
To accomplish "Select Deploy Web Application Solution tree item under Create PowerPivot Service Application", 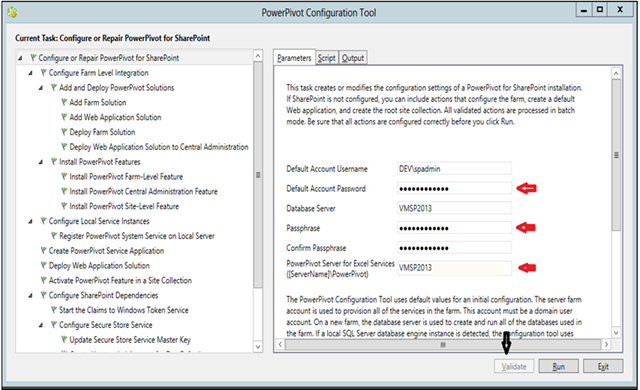I will pyautogui.click(x=99, y=266).
